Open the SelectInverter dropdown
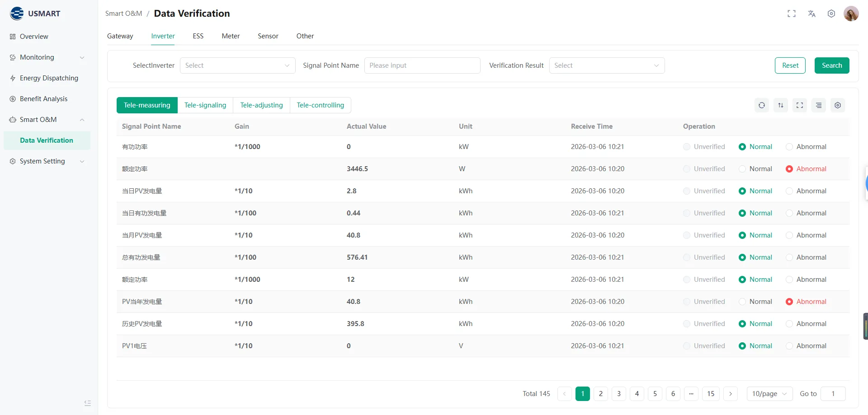 237,65
